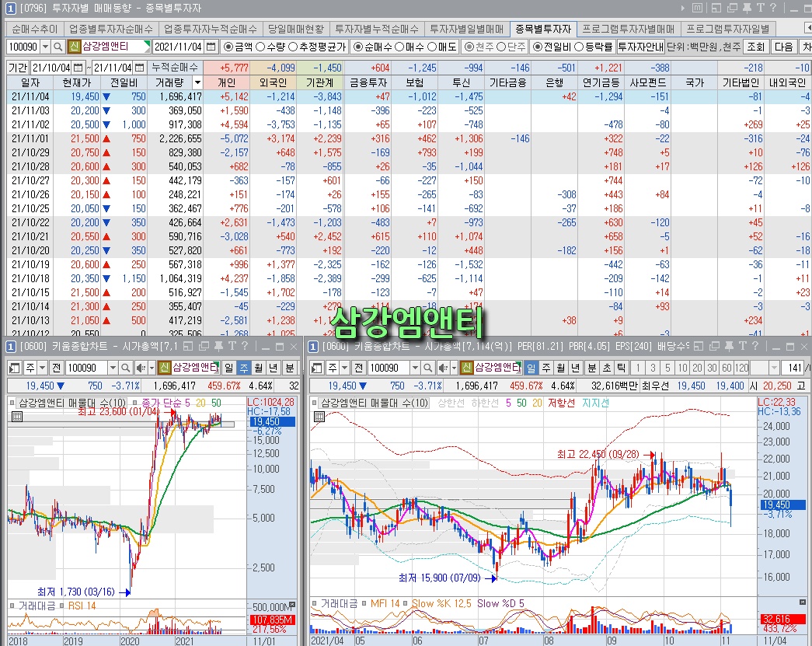
Task: Select the 월 period button in right chart
Action: tap(561, 368)
